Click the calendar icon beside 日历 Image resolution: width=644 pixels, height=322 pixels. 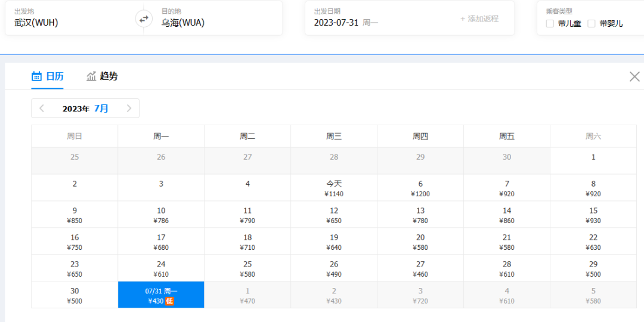(x=36, y=76)
